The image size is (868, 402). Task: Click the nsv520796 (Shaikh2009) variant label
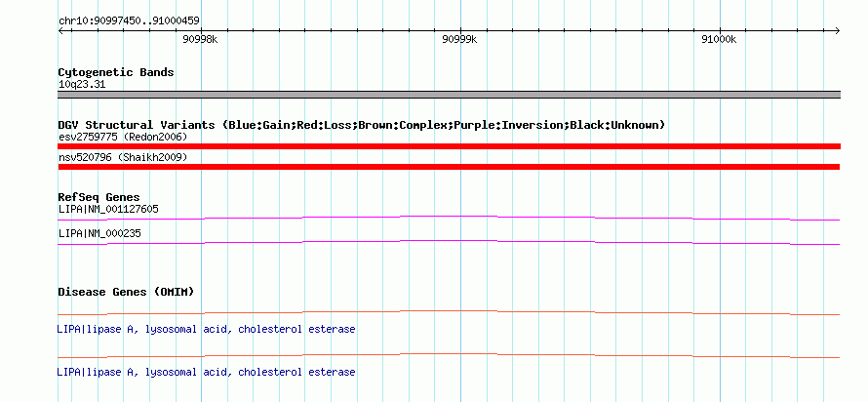coord(123,158)
